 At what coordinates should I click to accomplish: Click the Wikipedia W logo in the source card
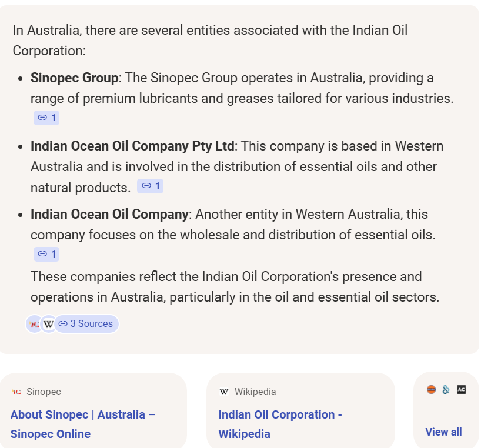click(x=224, y=392)
